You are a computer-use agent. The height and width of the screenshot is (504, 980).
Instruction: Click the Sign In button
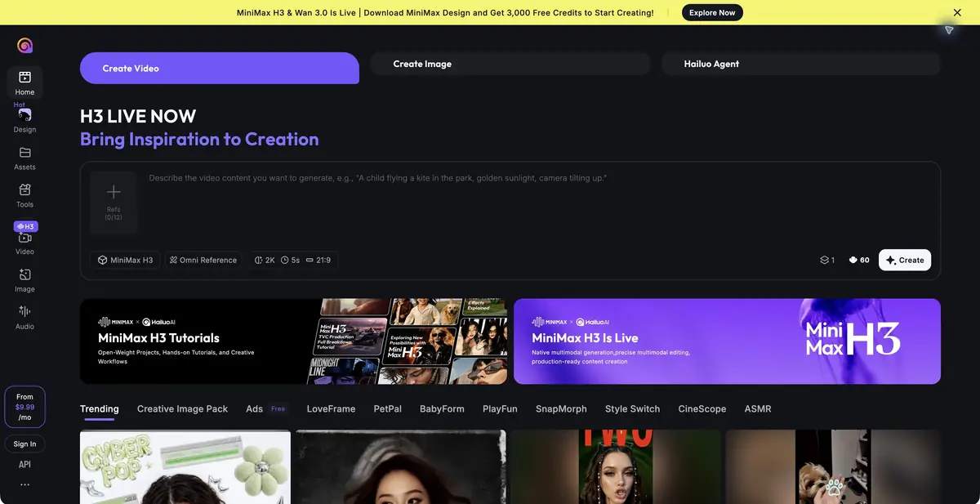point(24,444)
